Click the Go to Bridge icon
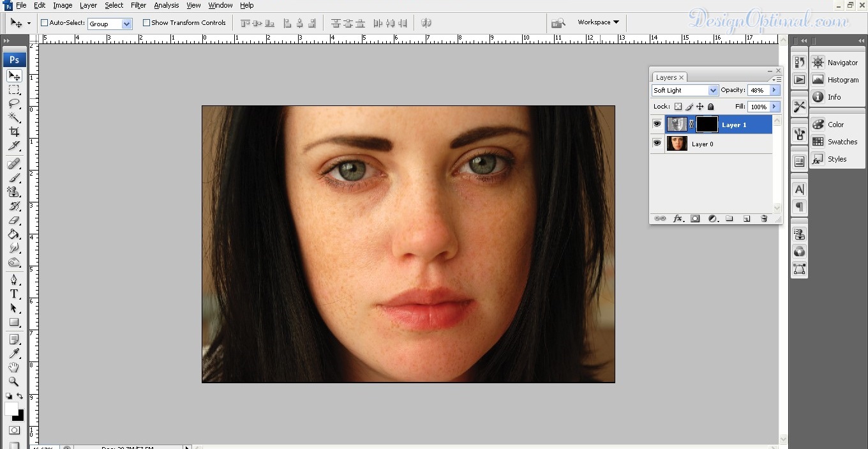The height and width of the screenshot is (449, 868). pyautogui.click(x=558, y=23)
